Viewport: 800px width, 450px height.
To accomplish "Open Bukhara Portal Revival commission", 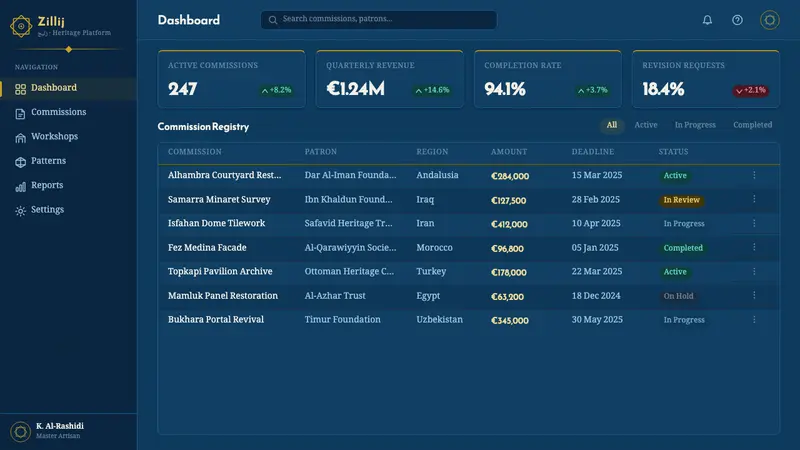I will coord(216,319).
